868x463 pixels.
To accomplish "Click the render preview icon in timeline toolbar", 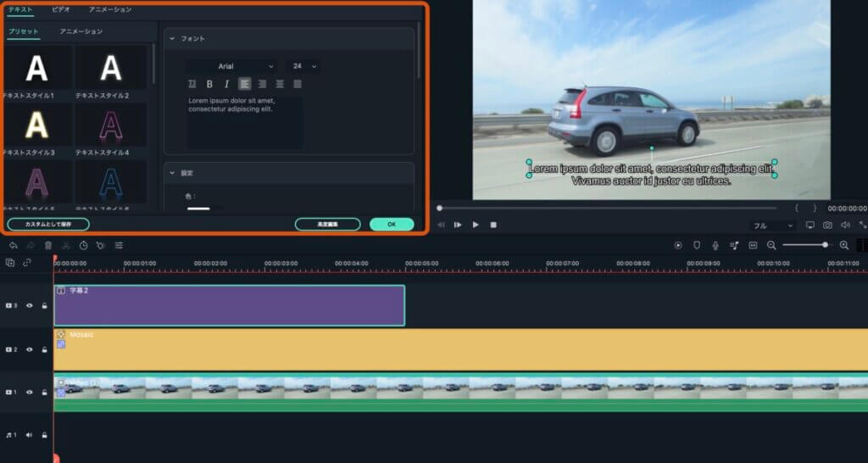I will point(678,245).
